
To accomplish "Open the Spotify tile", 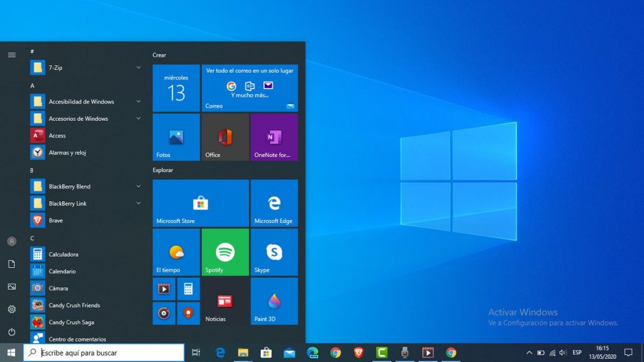I will (x=225, y=252).
